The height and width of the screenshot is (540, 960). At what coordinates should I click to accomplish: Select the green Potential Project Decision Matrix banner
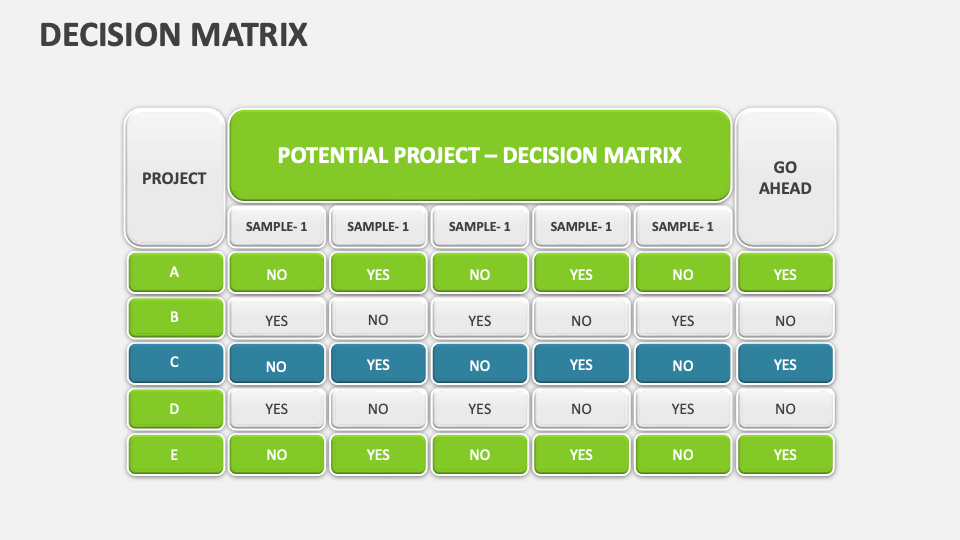pos(479,156)
